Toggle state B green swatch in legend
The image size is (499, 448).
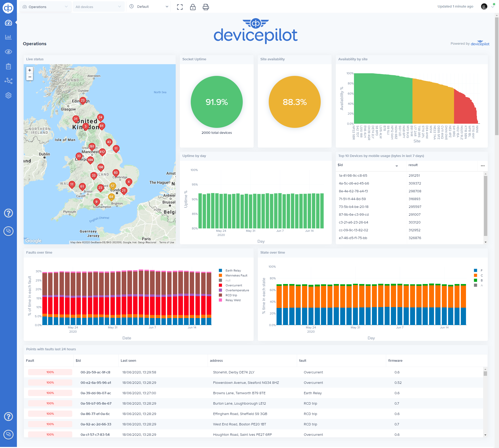point(476,280)
